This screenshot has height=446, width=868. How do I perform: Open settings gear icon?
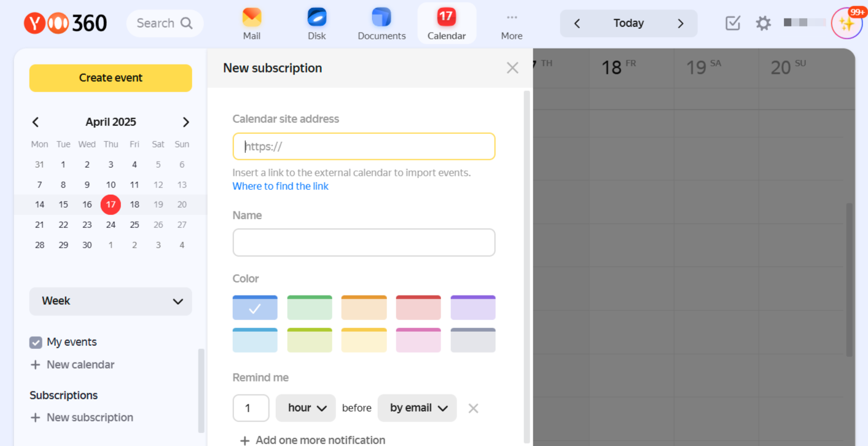point(763,23)
